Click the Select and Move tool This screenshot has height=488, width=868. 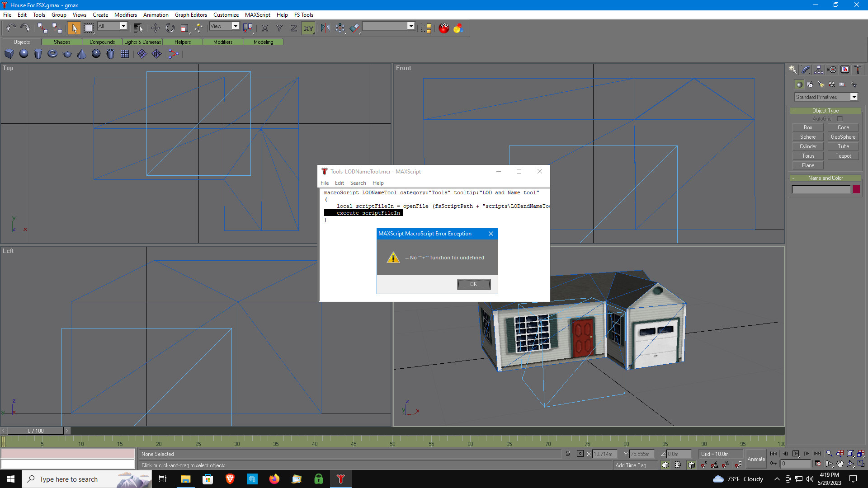(x=155, y=28)
